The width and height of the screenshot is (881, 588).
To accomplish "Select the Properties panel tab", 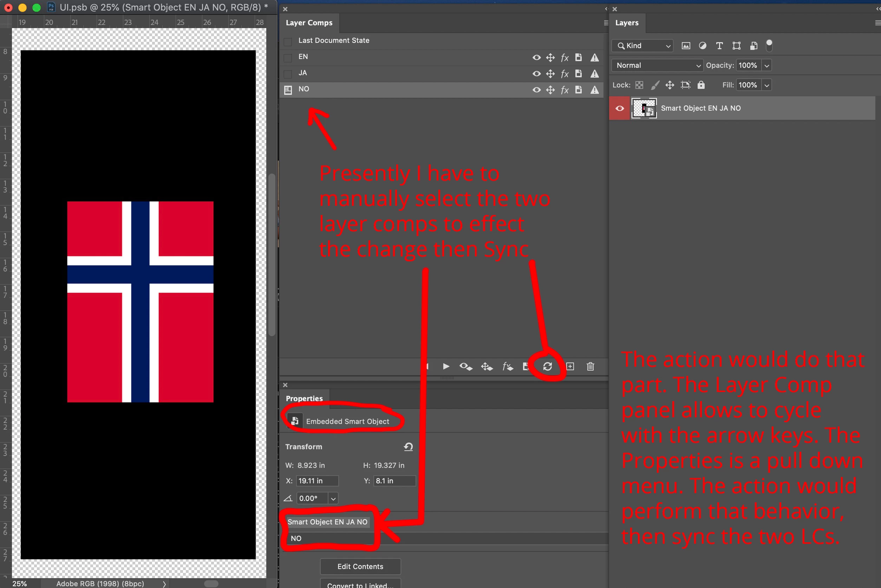I will (x=304, y=398).
